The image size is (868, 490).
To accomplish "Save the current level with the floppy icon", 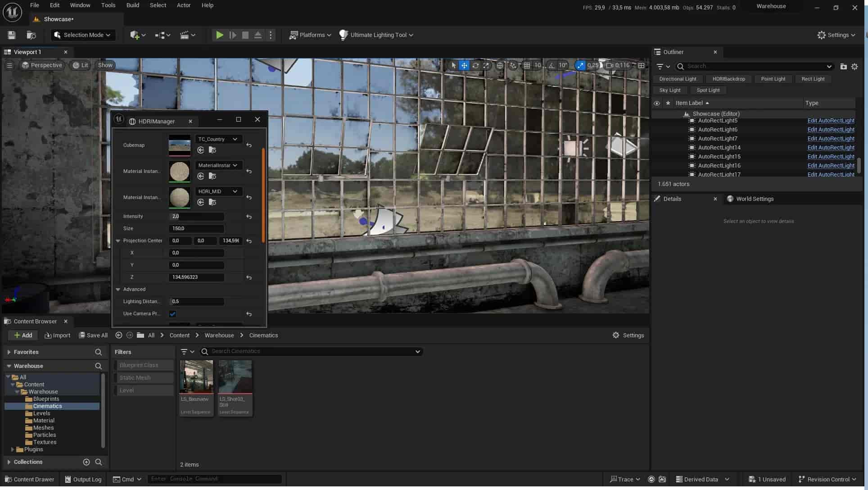I will (x=12, y=35).
